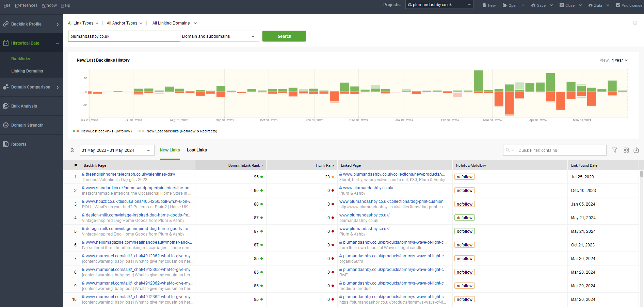This screenshot has width=644, height=307.
Task: Switch to the Lost Links tab
Action: pyautogui.click(x=197, y=150)
